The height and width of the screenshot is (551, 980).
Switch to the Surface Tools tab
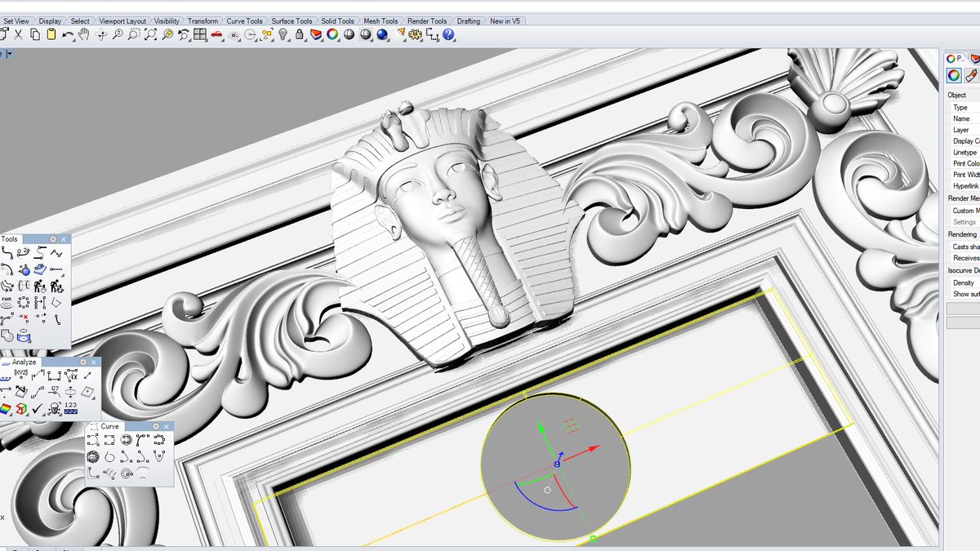292,20
